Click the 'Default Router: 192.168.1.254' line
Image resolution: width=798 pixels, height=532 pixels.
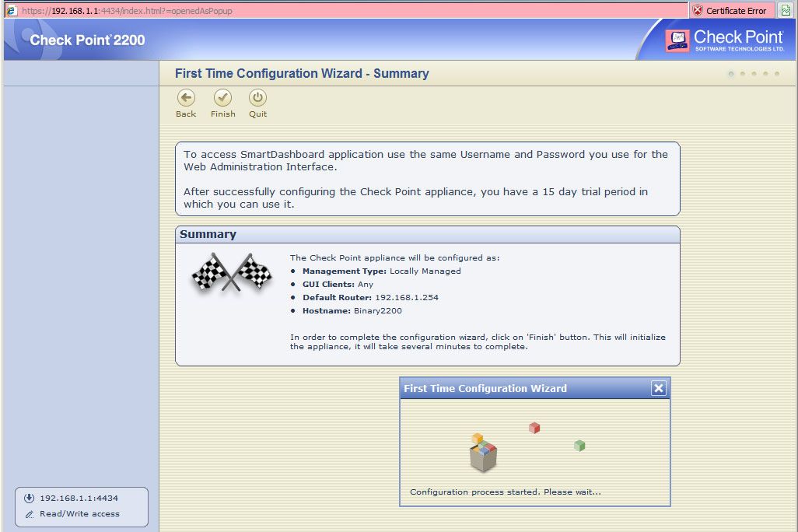(x=370, y=297)
